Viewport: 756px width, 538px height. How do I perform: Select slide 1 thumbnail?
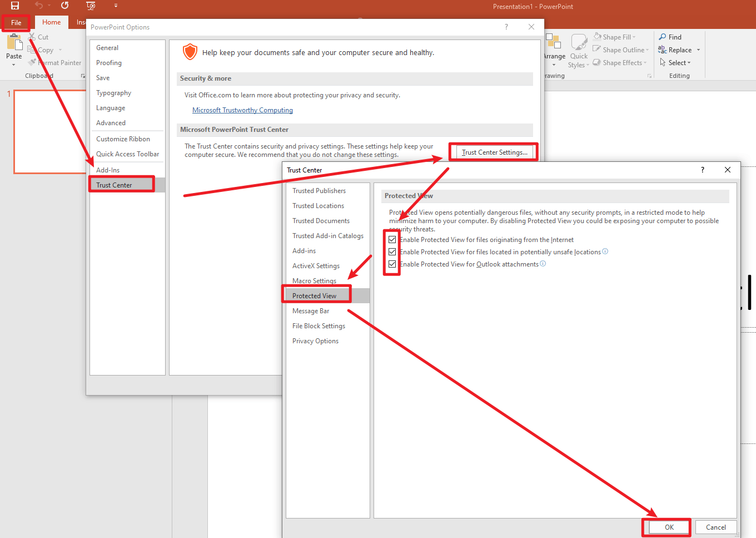[50, 132]
